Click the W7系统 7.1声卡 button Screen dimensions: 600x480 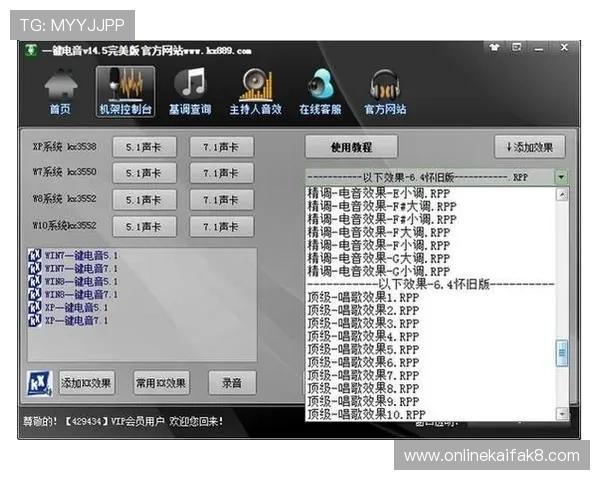coord(221,173)
